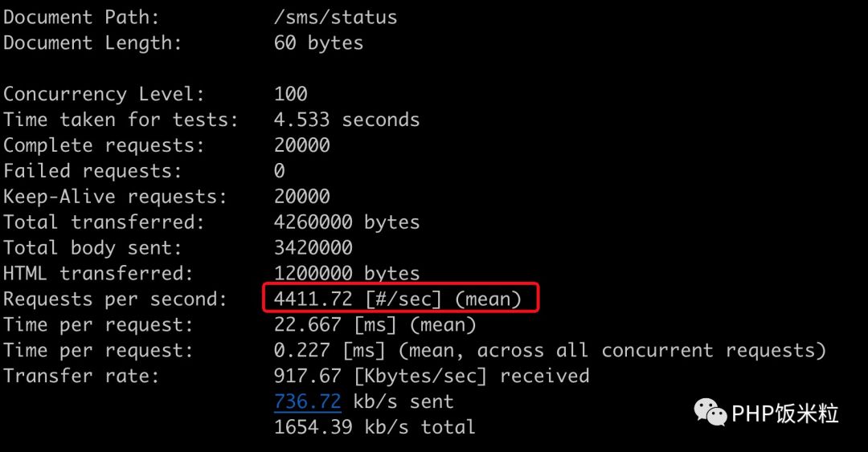Click the 22.667 [ms] mean value

coord(375,325)
